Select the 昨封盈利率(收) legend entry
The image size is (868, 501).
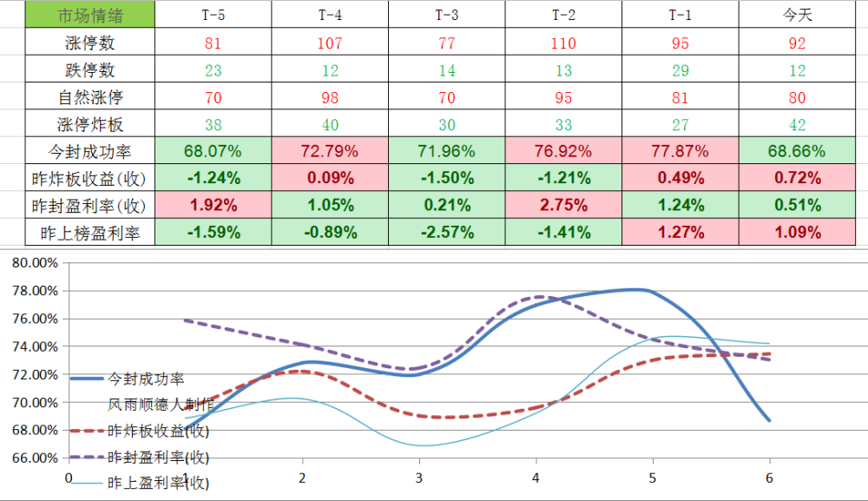tap(140, 458)
